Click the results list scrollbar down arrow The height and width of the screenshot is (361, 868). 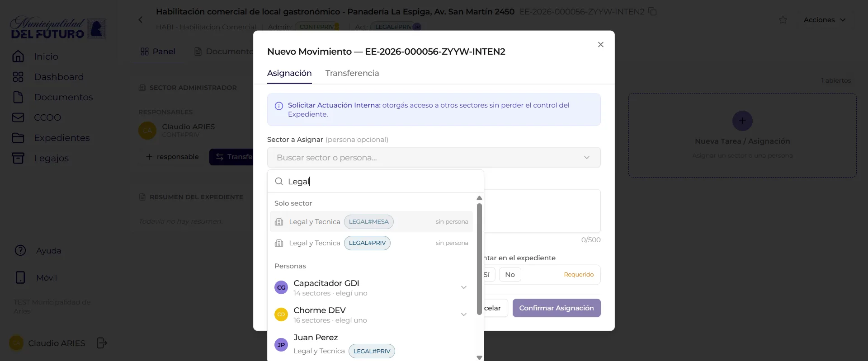(479, 357)
